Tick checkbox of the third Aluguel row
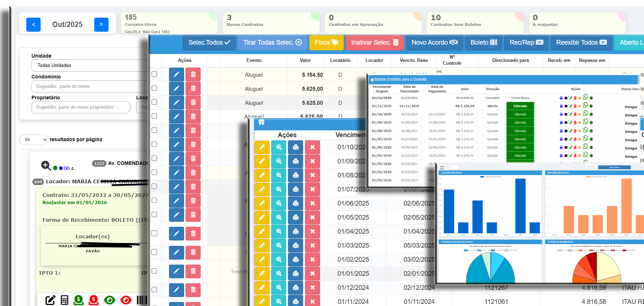The width and height of the screenshot is (644, 306). [x=154, y=102]
